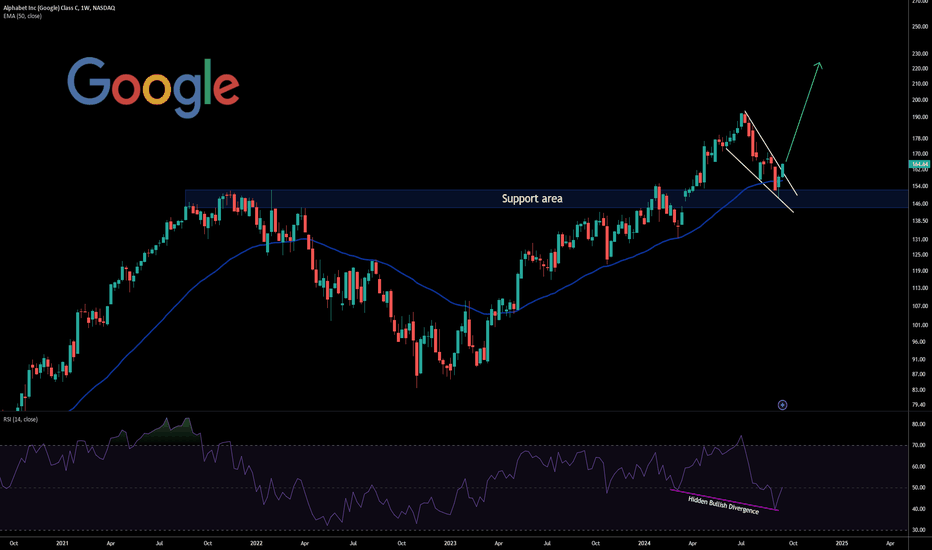Image resolution: width=932 pixels, height=550 pixels.
Task: Click the 125.00 price axis label
Action: click(920, 254)
